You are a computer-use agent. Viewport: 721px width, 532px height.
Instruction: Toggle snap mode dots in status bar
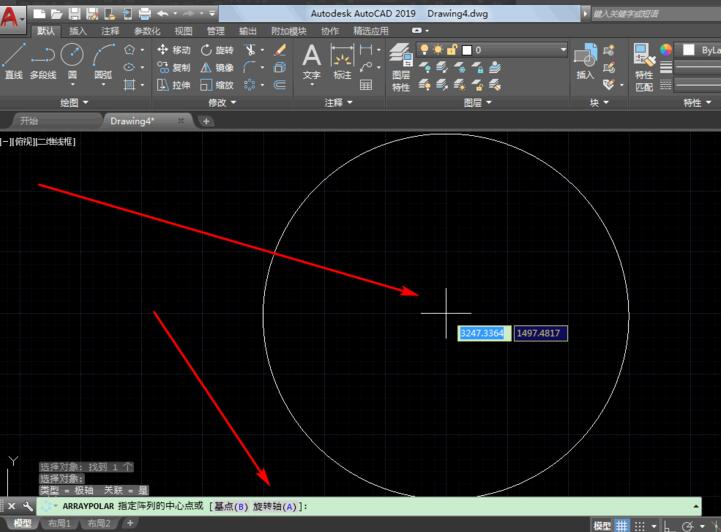pos(640,526)
